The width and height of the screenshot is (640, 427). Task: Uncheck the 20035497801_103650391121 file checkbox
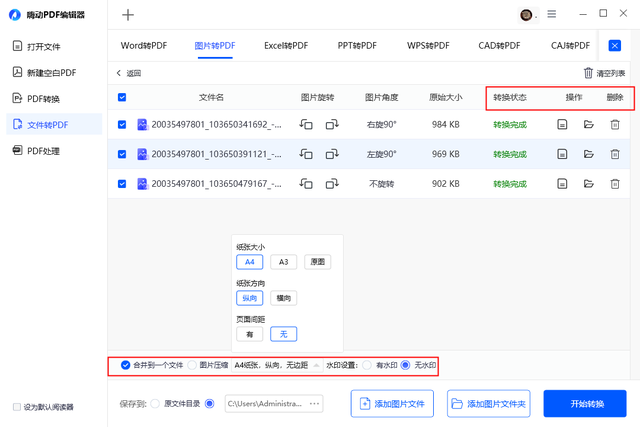point(122,154)
